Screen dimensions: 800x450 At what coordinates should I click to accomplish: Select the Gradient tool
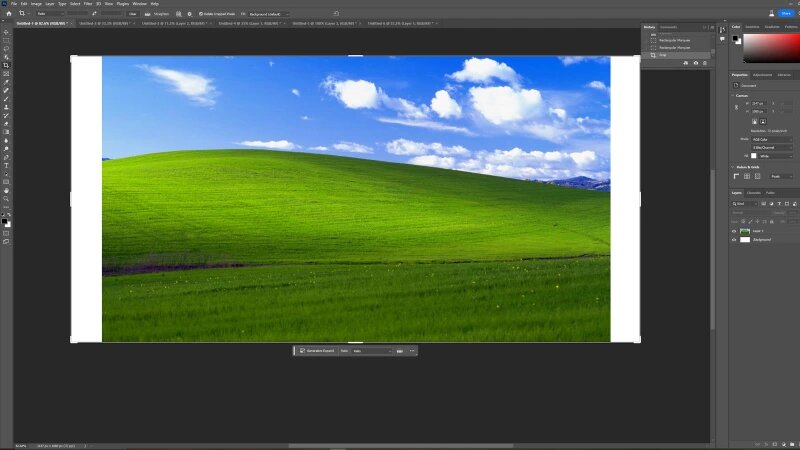click(x=6, y=132)
